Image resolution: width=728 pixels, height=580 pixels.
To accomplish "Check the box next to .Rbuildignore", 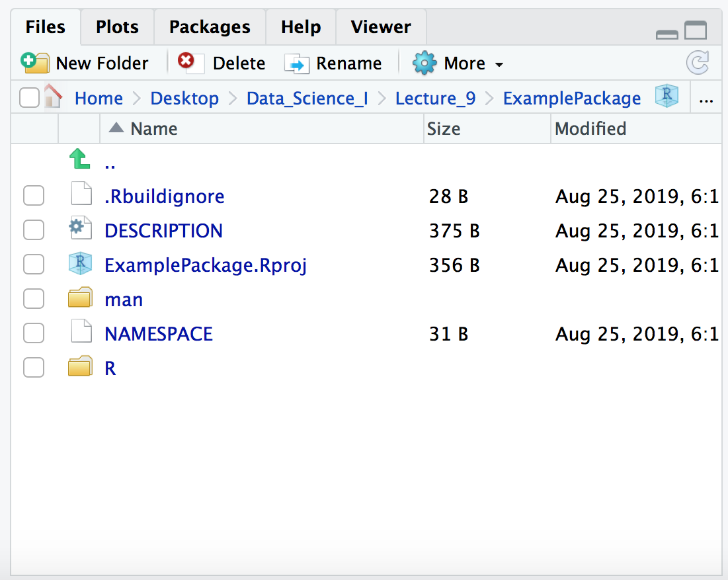I will (x=33, y=196).
